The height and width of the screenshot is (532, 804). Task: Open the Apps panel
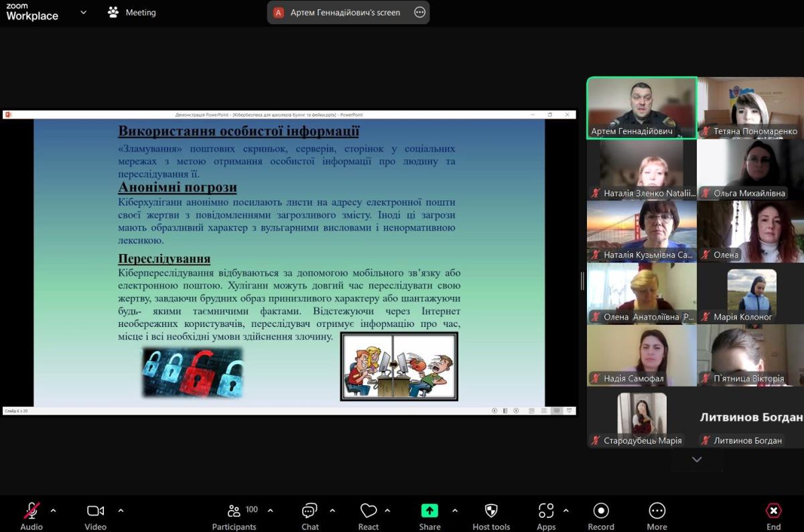tap(546, 515)
